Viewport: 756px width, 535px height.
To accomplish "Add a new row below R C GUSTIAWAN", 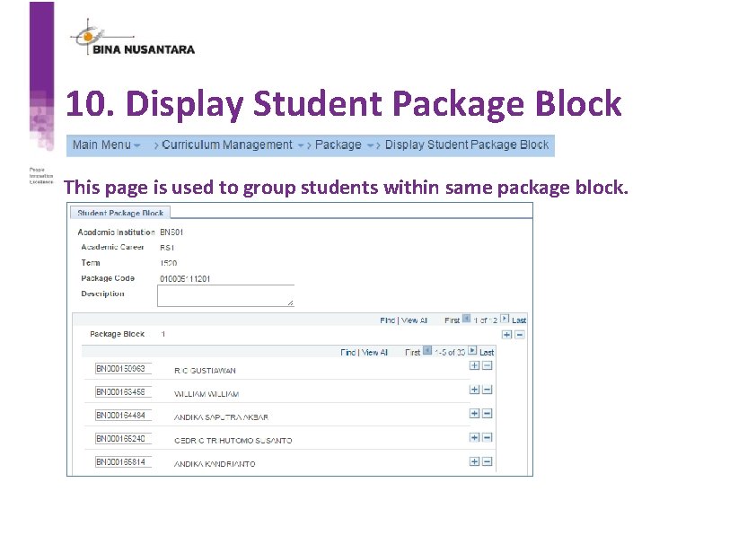I will (x=474, y=367).
